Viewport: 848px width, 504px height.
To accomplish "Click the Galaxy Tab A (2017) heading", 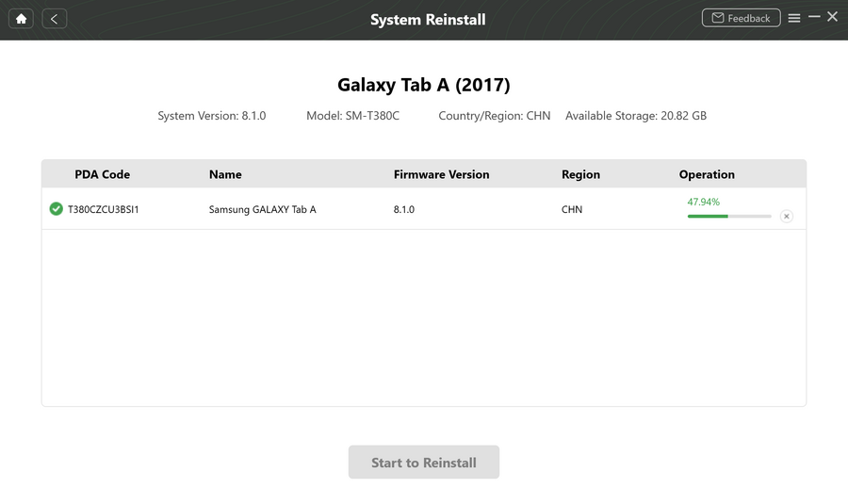I will click(x=424, y=85).
